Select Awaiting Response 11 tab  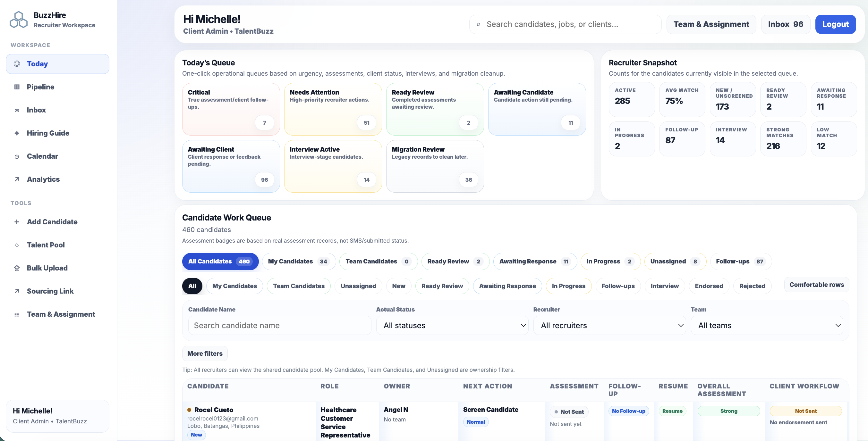pos(535,261)
